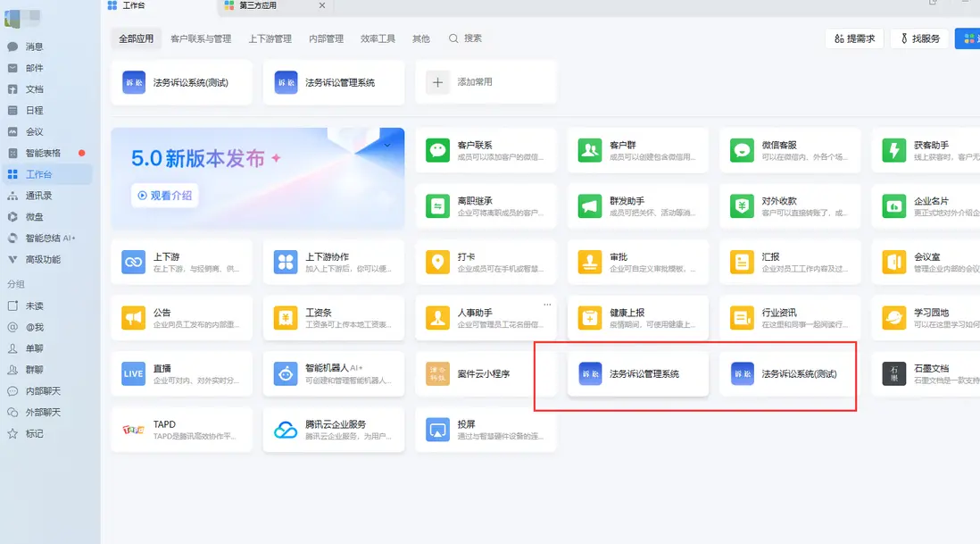
Task: Select the 标记 starred filter
Action: 35,434
